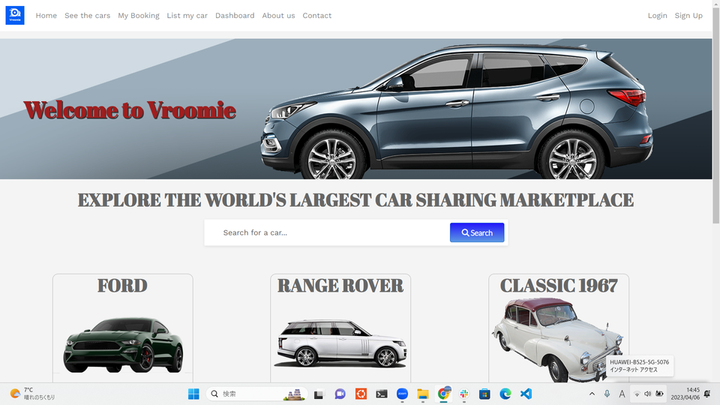Go to the Contact page

[x=317, y=16]
